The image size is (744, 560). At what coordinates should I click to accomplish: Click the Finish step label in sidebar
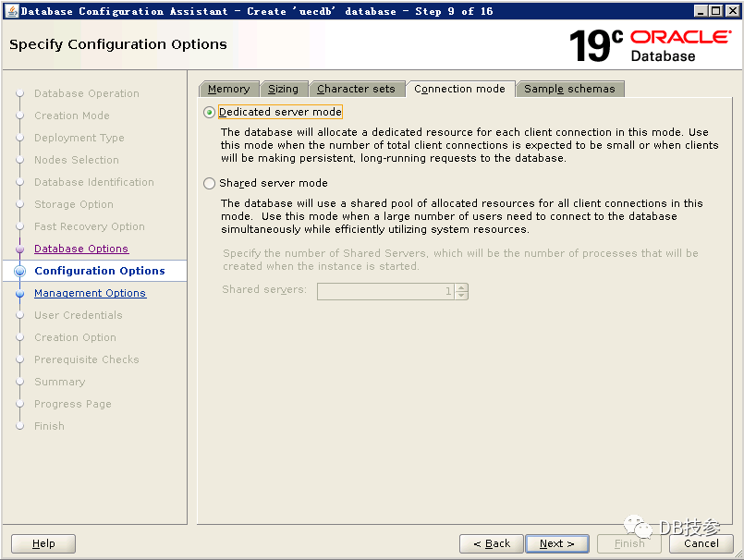point(49,426)
